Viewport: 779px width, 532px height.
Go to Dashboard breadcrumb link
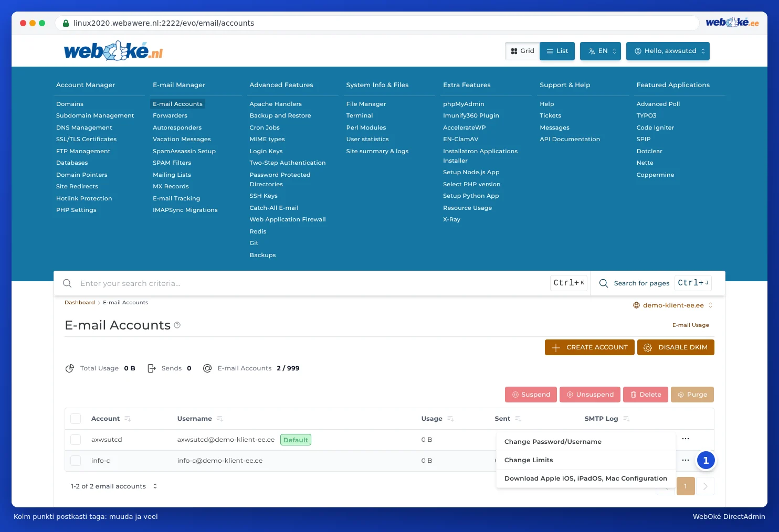tap(80, 303)
